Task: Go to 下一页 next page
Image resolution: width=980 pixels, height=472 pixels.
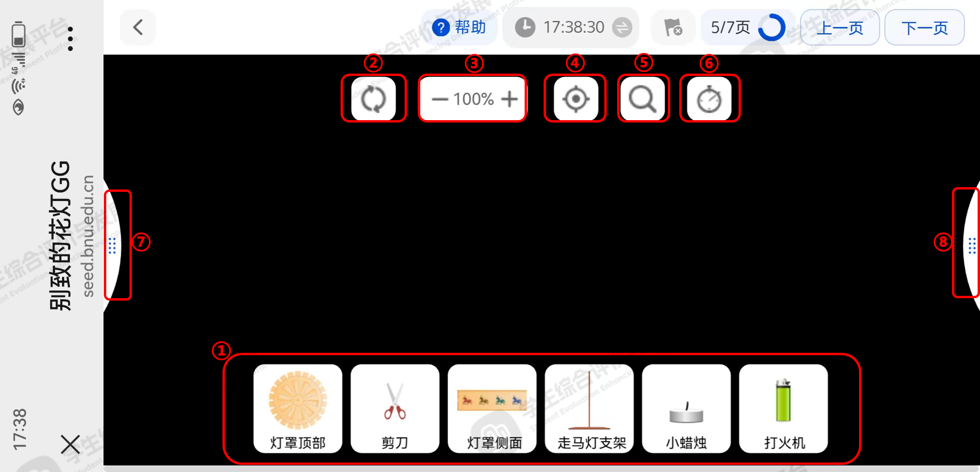Action: click(925, 28)
